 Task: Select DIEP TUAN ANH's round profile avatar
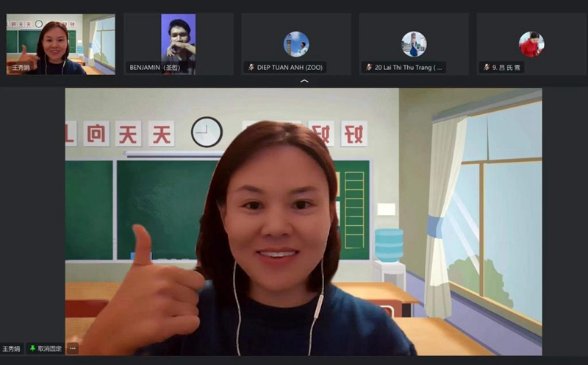pyautogui.click(x=296, y=44)
